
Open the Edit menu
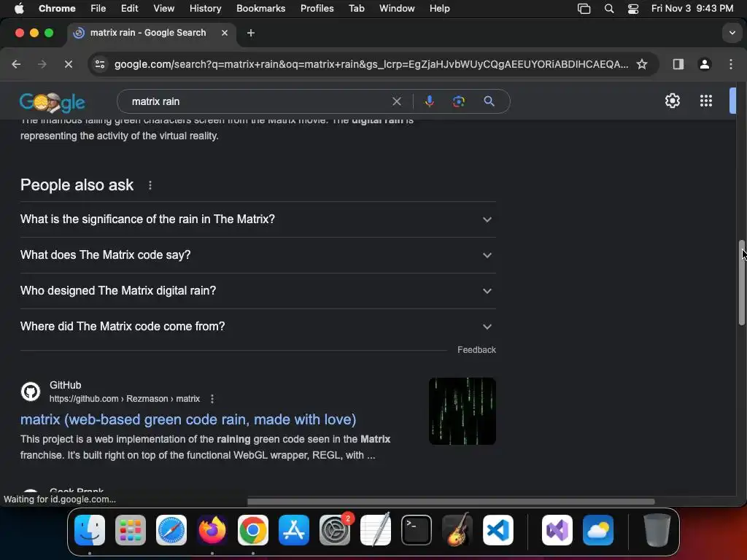pyautogui.click(x=129, y=9)
